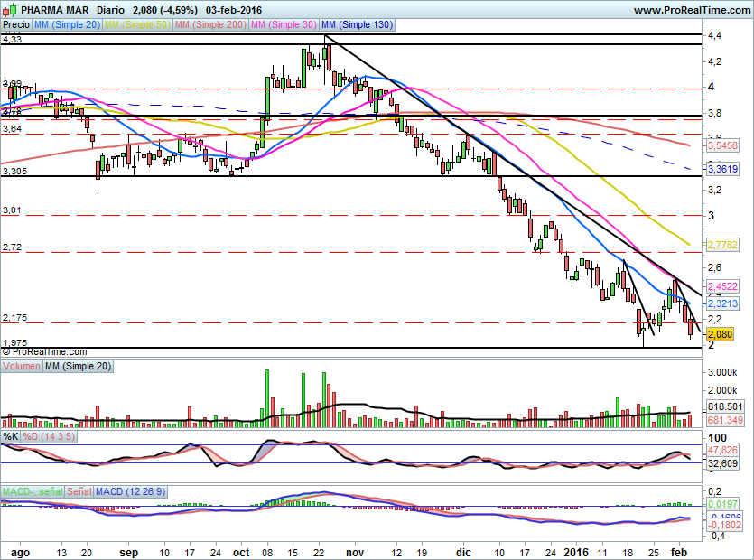Screen dimensions: 754x560
Task: Click the MM (Simple 50) indicator label
Action: pyautogui.click(x=138, y=25)
